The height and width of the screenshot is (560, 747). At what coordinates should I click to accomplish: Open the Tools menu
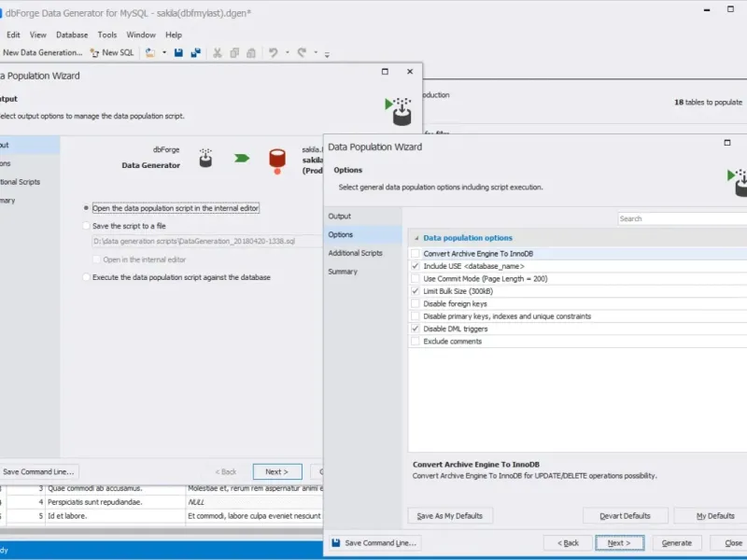click(x=107, y=35)
